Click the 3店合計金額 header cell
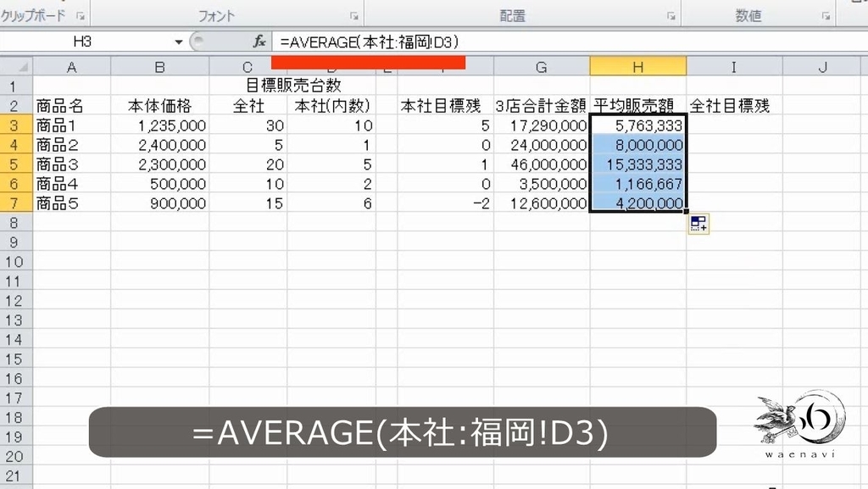This screenshot has height=489, width=868. click(542, 106)
